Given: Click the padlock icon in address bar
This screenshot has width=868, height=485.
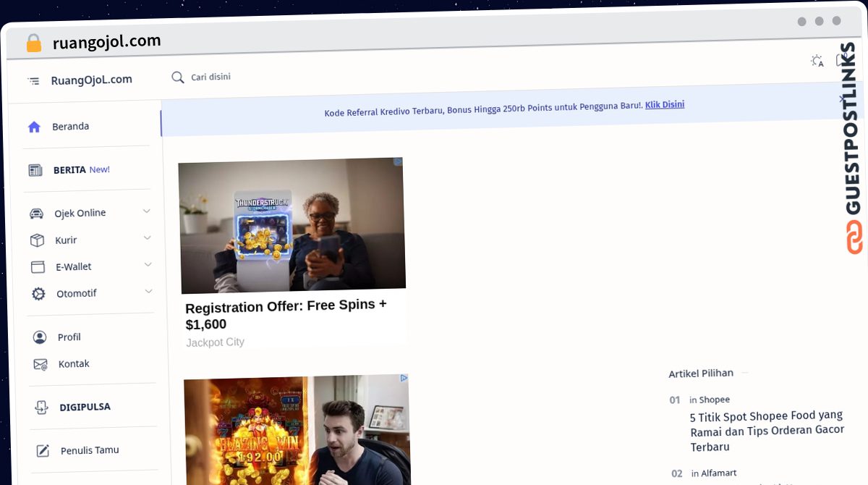Looking at the screenshot, I should (x=33, y=43).
